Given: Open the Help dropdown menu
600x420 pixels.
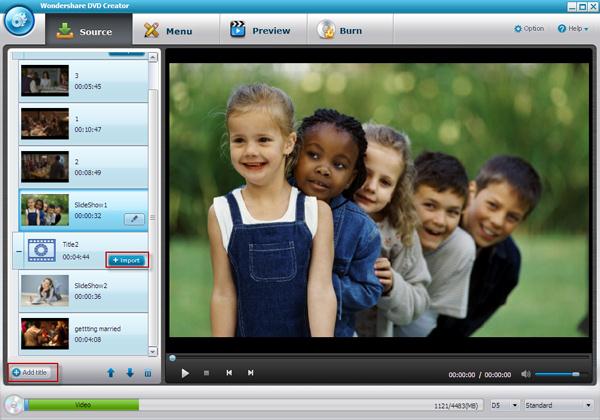Looking at the screenshot, I should point(573,29).
